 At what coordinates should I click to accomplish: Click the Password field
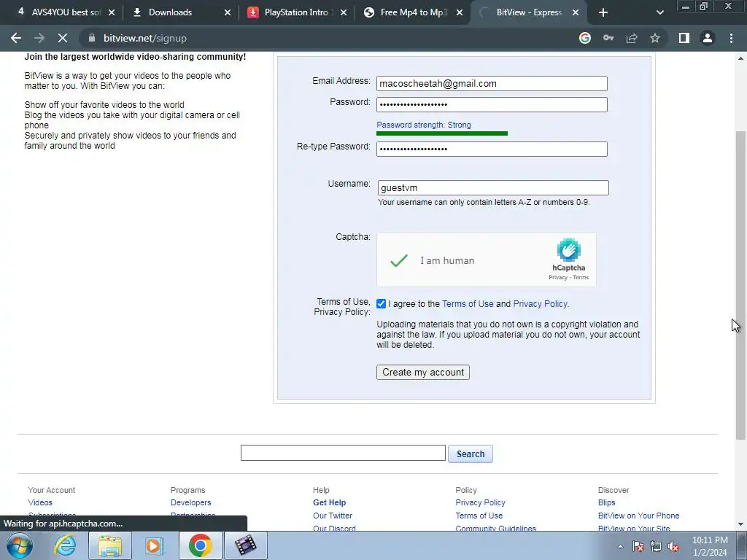(492, 105)
